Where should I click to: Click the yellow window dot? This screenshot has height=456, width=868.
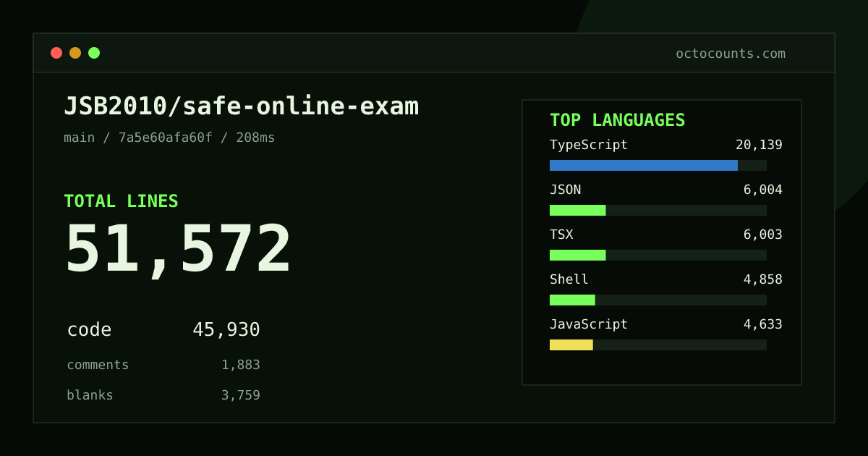pos(75,53)
